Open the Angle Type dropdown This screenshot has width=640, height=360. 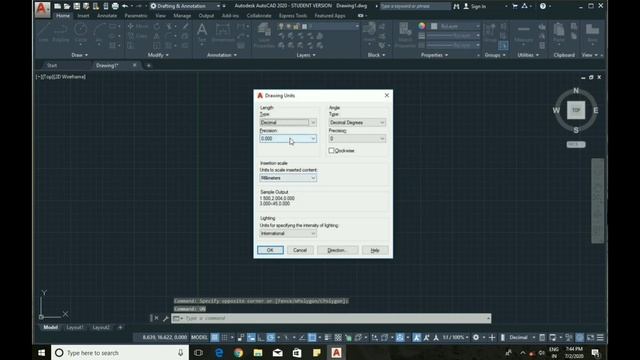[357, 122]
